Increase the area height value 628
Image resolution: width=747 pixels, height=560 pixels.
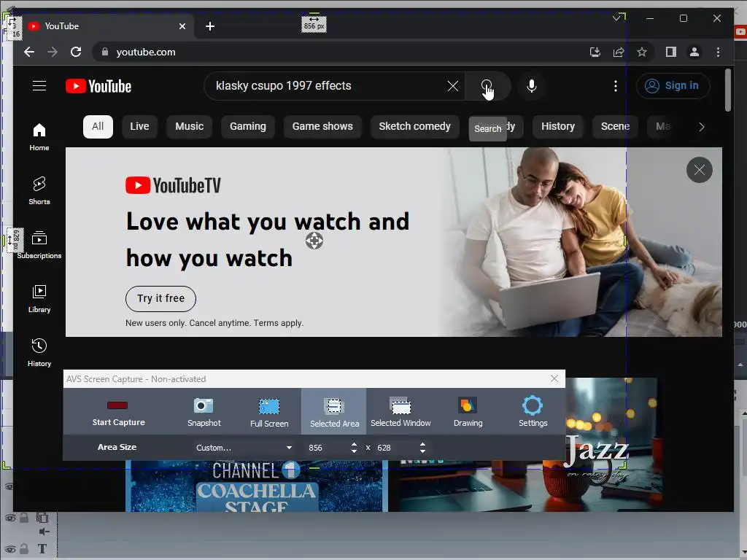(x=422, y=444)
